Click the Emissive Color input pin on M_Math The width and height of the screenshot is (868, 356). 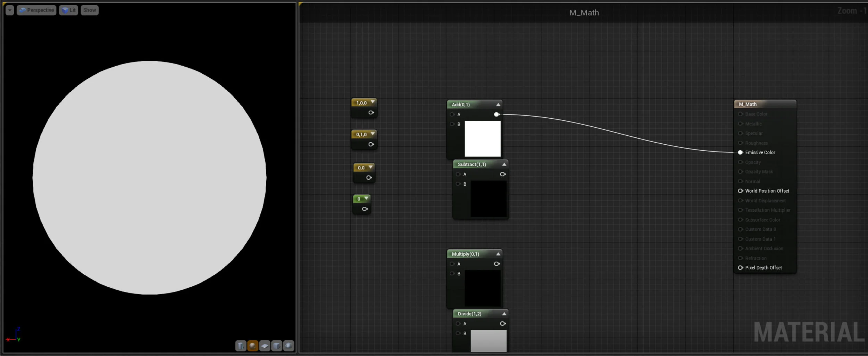tap(741, 152)
